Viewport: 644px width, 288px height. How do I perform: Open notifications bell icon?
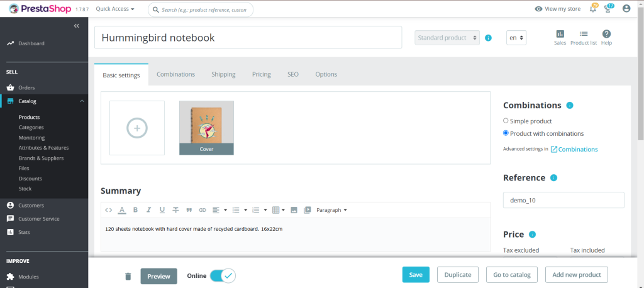[592, 9]
